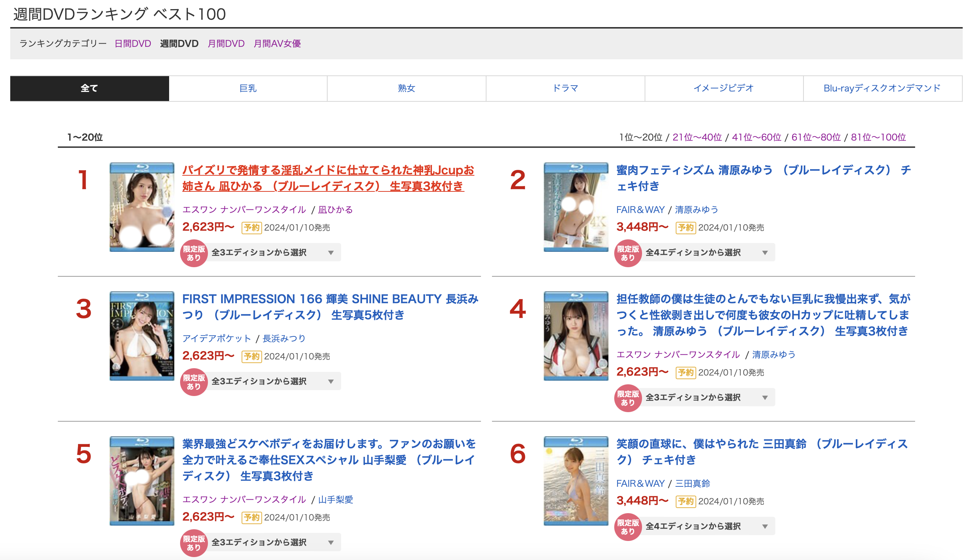The height and width of the screenshot is (560, 966).
Task: Select the ドラマ tab
Action: (x=565, y=89)
